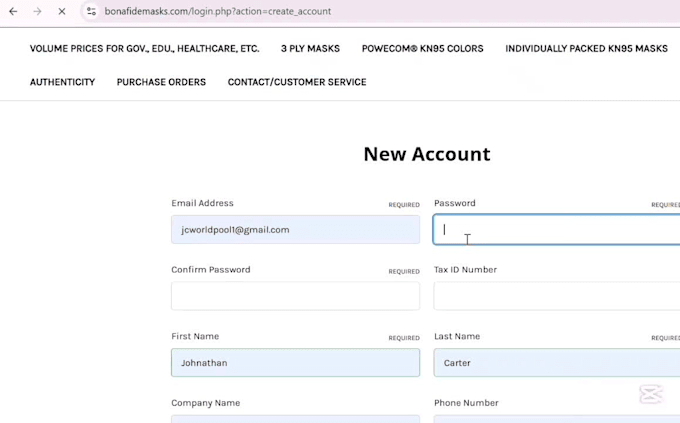This screenshot has width=680, height=423.
Task: Click the Company Name label
Action: point(206,403)
